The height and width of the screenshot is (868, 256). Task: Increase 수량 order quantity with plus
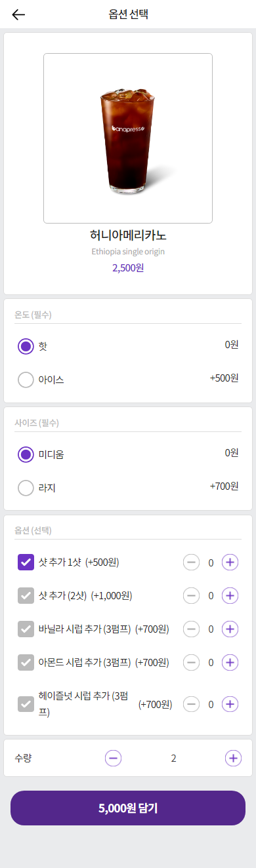233,758
